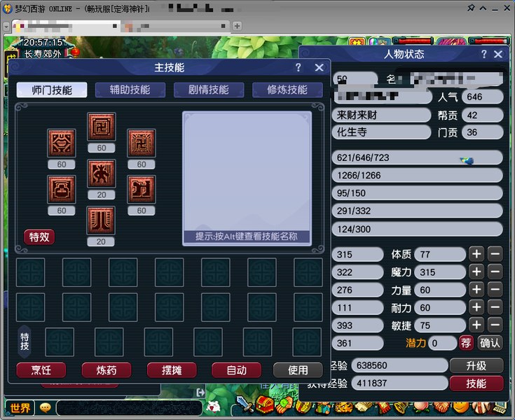The height and width of the screenshot is (420, 515).
Task: Click the 621/646/723 health bar
Action: [x=417, y=157]
